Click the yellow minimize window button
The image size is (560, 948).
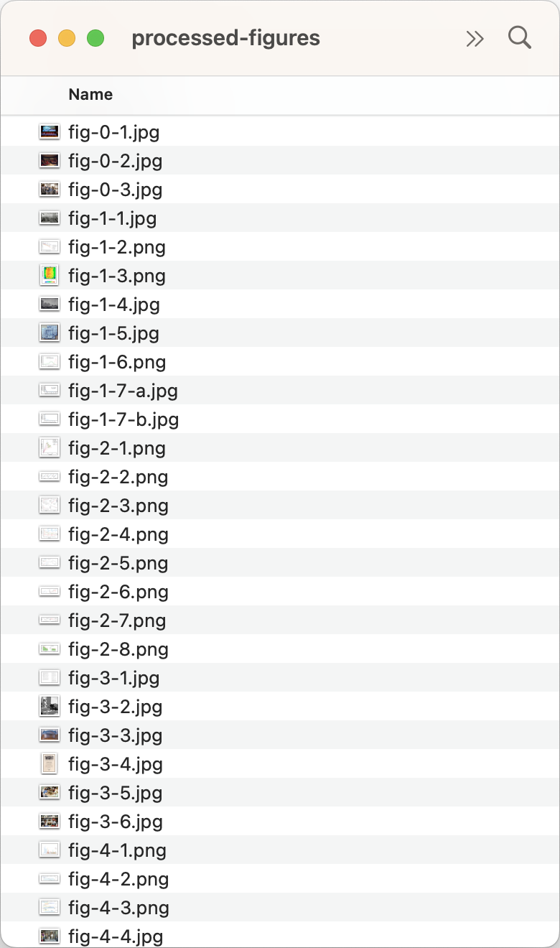point(67,38)
